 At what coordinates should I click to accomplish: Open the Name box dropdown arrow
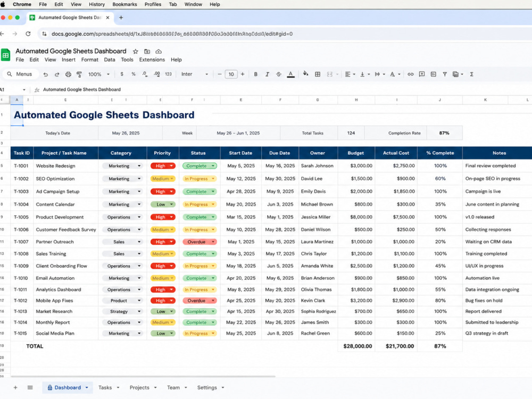(24, 89)
